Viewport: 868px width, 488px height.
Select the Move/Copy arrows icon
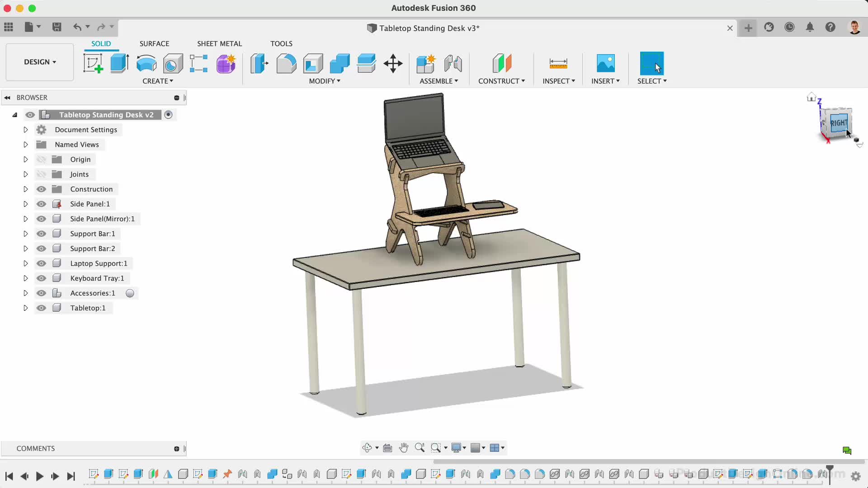pos(393,63)
